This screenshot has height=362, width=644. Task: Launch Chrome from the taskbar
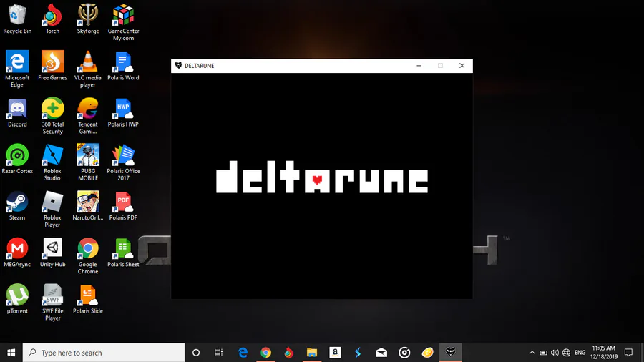tap(265, 353)
